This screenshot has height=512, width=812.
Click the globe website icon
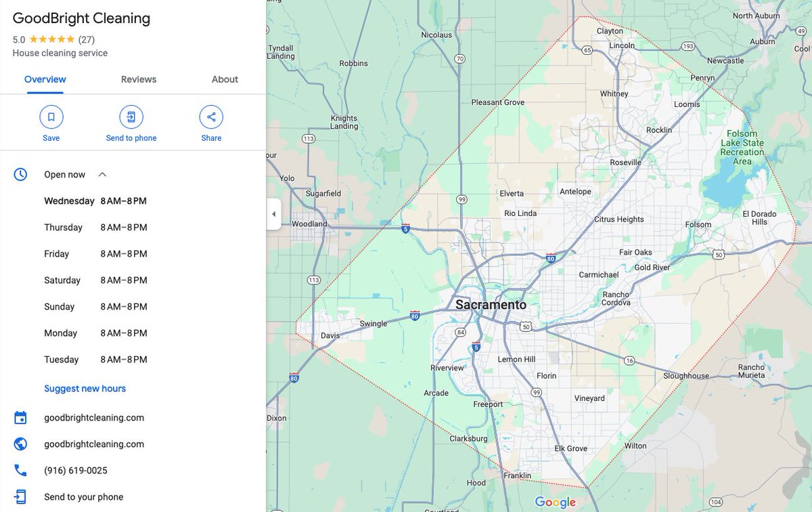[21, 444]
